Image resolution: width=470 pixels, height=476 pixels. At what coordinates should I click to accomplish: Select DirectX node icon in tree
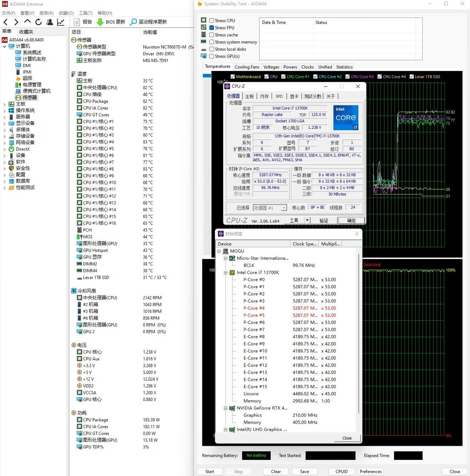point(11,149)
